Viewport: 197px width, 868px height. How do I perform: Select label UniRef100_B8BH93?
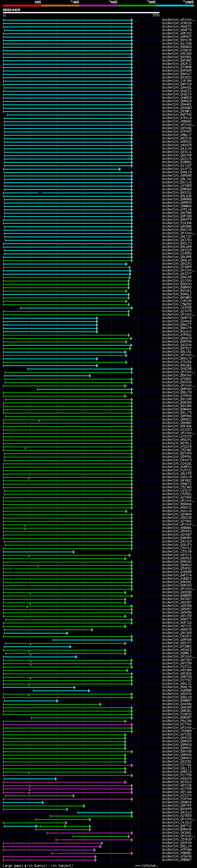(177, 287)
